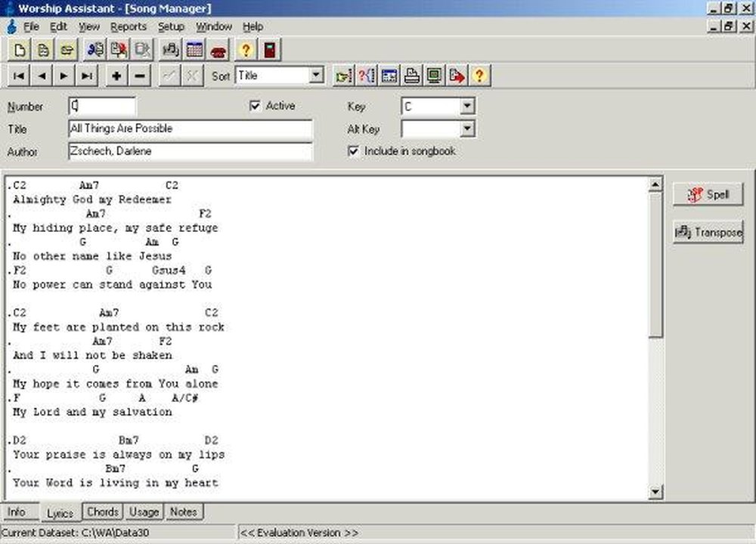This screenshot has width=756, height=544.
Task: Switch to the Chords tab
Action: (x=102, y=512)
